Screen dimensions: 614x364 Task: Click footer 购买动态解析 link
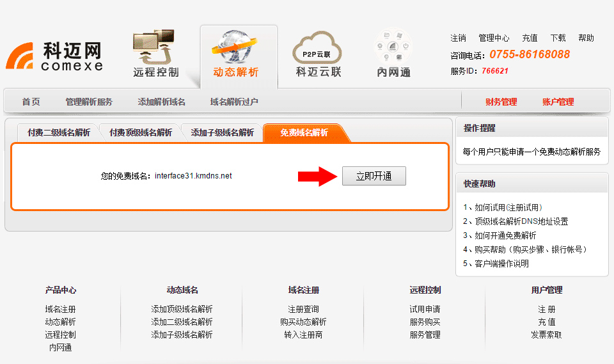click(303, 322)
